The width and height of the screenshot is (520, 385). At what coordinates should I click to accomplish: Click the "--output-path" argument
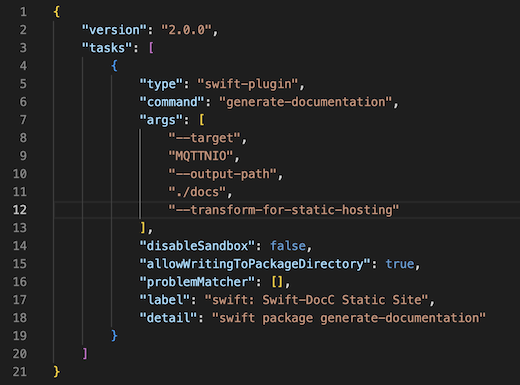tap(222, 174)
